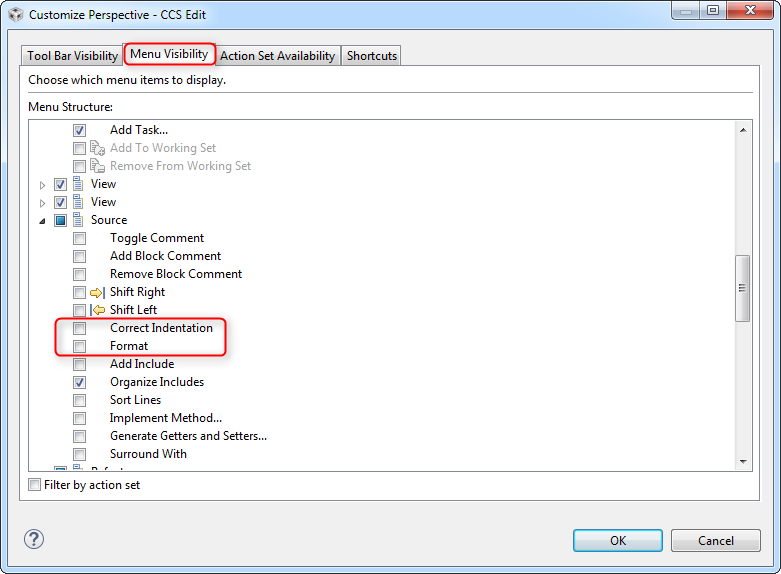This screenshot has width=781, height=574.
Task: Check the Sort Lines checkbox
Action: 79,400
